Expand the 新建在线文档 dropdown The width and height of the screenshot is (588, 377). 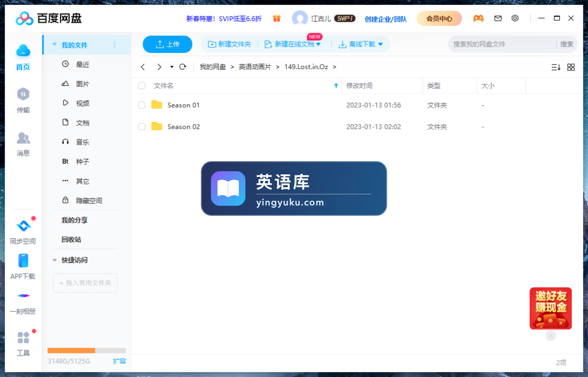(x=318, y=44)
